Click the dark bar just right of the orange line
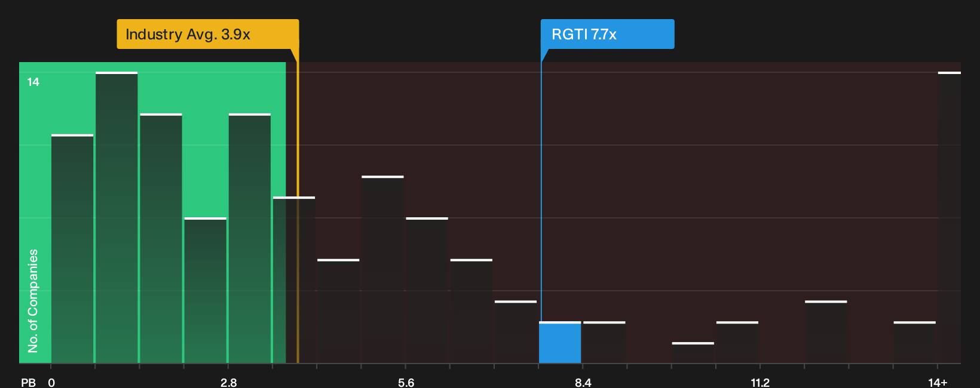The width and height of the screenshot is (980, 388). point(338,311)
